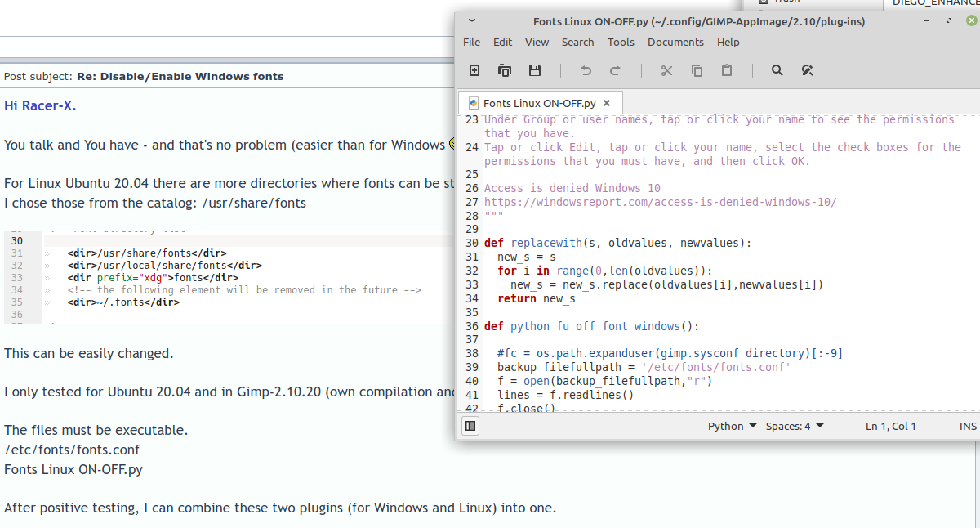This screenshot has height=528, width=980.
Task: Open the Tools menu
Action: point(621,42)
